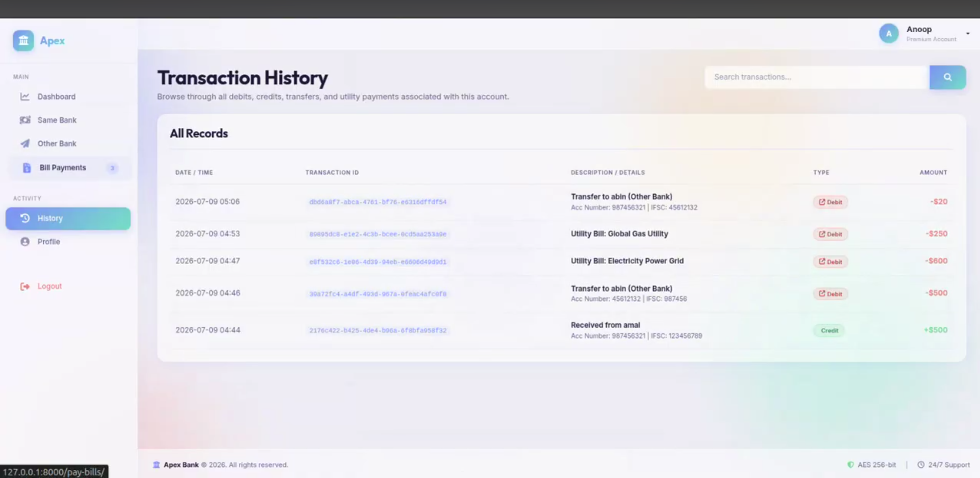Click the Apex bank logo icon
This screenshot has height=478, width=980.
(x=23, y=40)
